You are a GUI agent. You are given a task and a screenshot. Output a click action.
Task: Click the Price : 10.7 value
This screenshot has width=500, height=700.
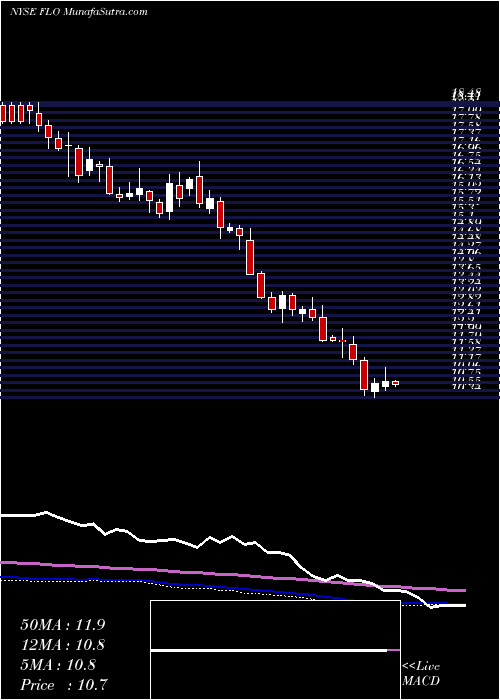(64, 685)
